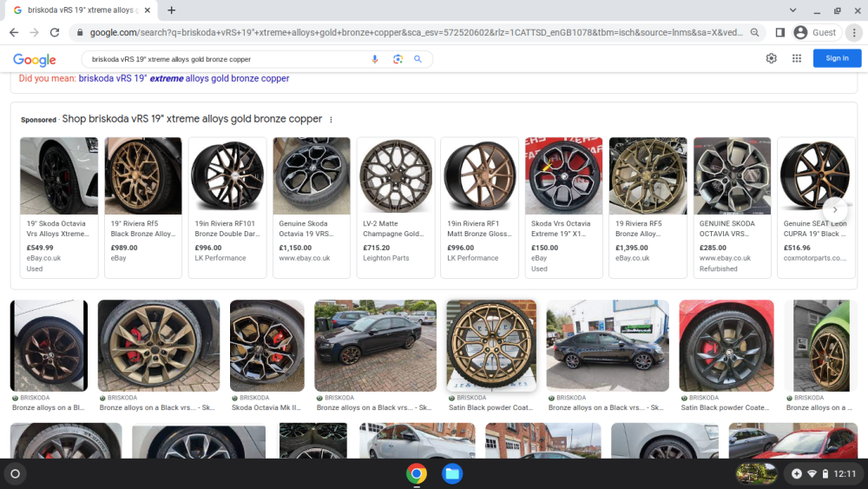
Task: Open Chrome three-dot menu
Action: (854, 33)
